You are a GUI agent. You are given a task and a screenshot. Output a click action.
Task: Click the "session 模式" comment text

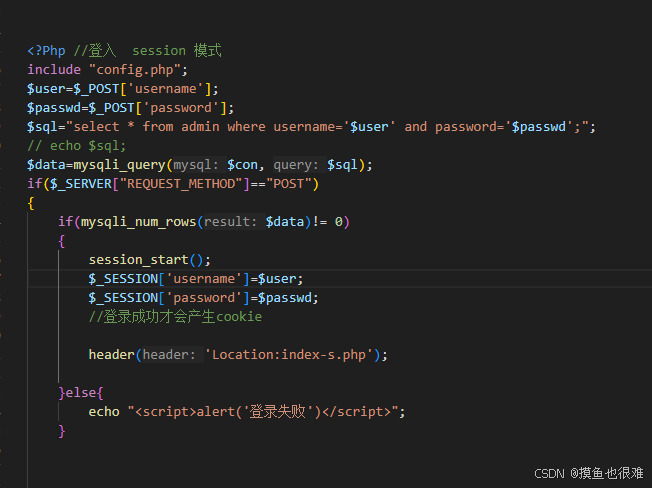pyautogui.click(x=177, y=51)
